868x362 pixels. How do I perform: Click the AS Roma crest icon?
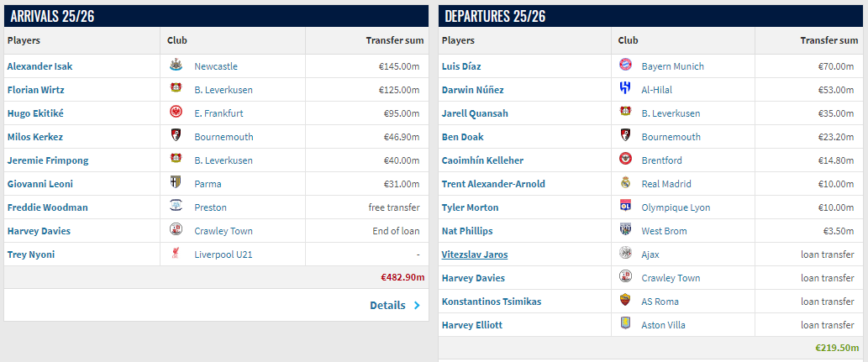point(625,301)
